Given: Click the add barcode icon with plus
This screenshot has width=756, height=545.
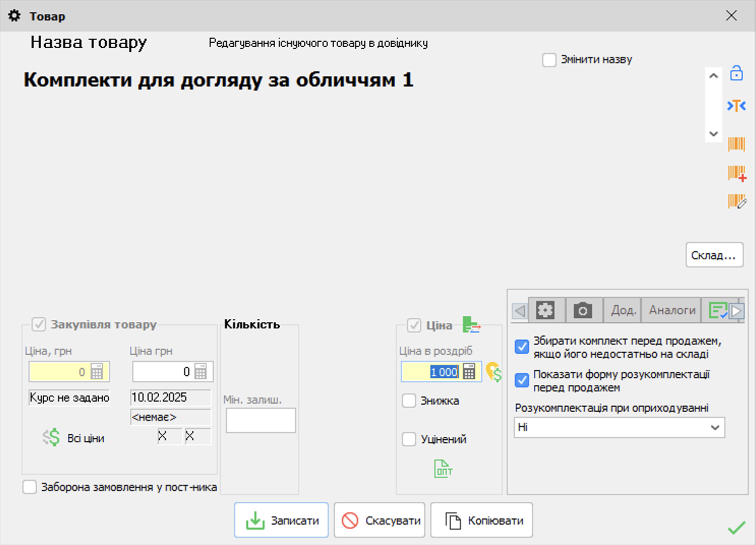Looking at the screenshot, I should tap(737, 173).
